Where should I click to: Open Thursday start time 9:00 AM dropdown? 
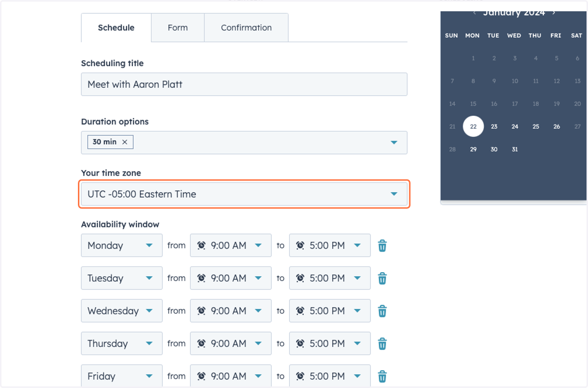pos(230,343)
